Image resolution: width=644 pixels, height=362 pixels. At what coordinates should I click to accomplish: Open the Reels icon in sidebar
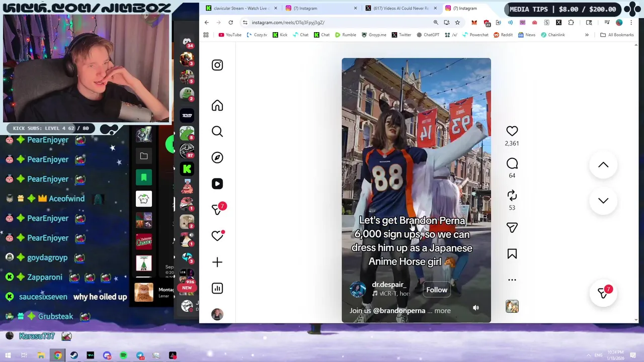tap(217, 184)
